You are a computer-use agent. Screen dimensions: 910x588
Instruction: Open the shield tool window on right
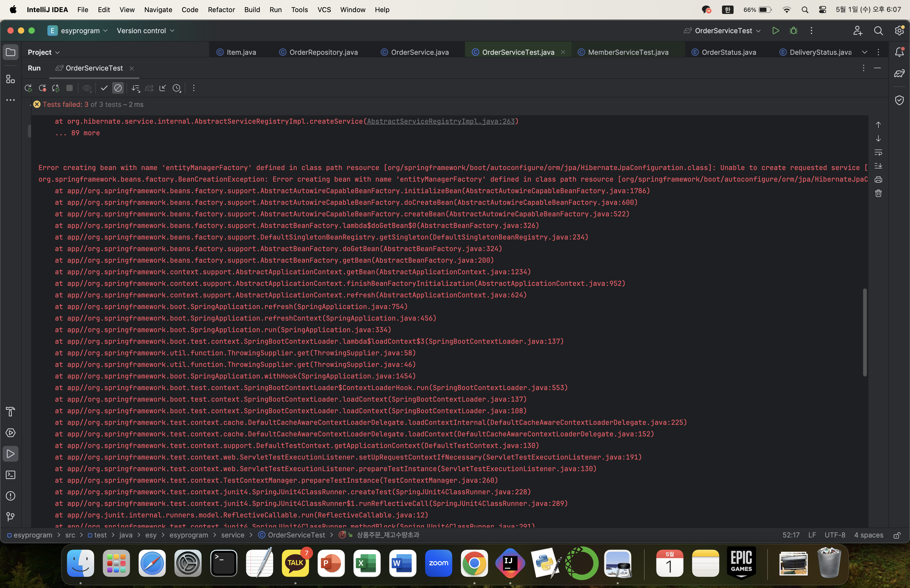899,100
